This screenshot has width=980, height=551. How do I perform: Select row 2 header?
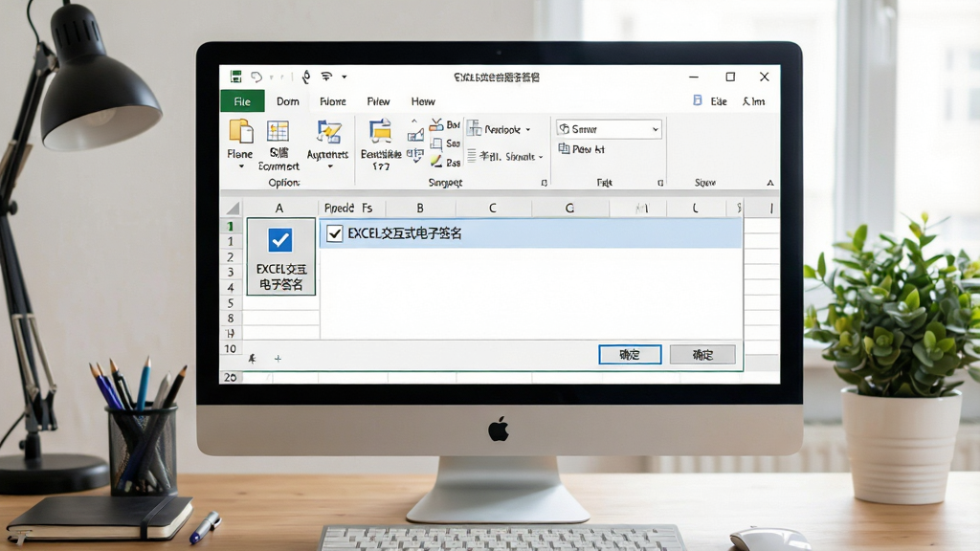tap(231, 257)
